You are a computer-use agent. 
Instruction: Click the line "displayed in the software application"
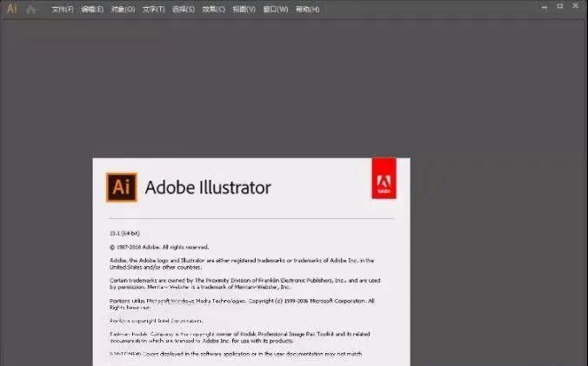[236, 354]
